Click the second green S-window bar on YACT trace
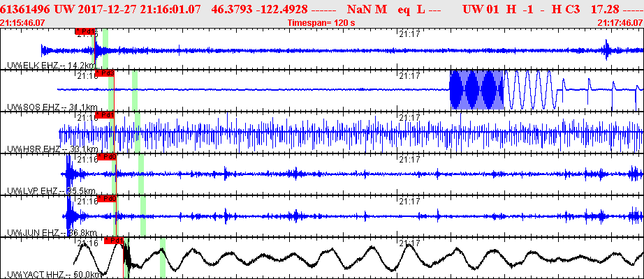This screenshot has height=279, width=644. [163, 257]
